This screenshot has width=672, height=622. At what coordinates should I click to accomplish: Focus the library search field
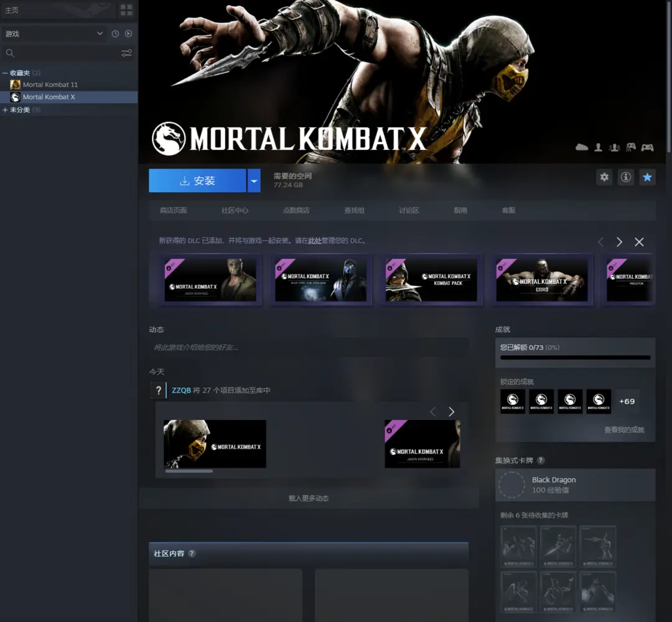[67, 53]
